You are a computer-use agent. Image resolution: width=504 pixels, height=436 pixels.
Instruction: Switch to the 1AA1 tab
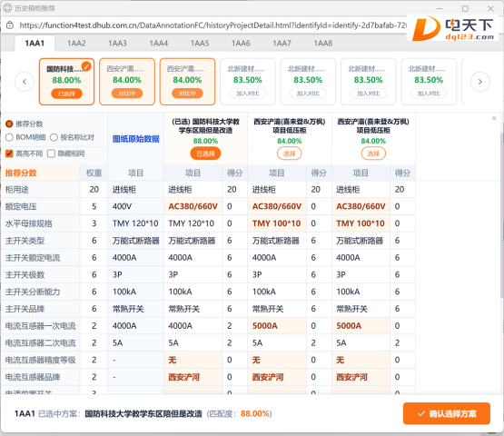click(35, 44)
